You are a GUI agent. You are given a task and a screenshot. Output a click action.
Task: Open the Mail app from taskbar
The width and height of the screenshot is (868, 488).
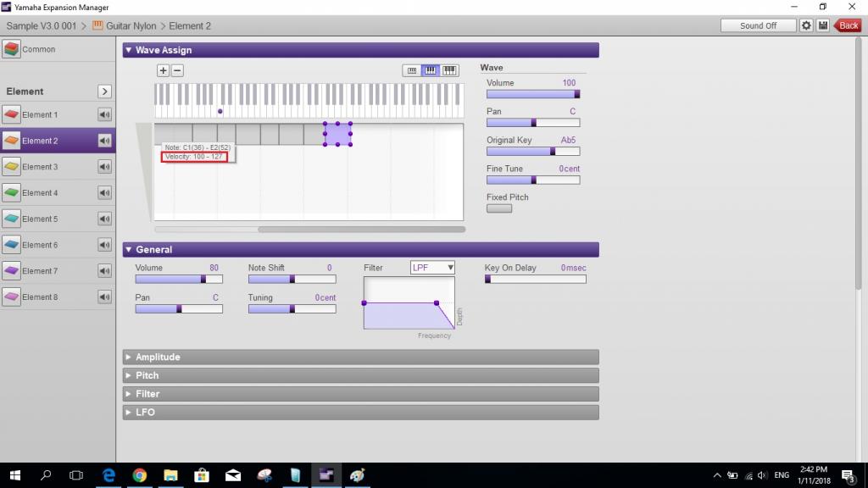click(233, 474)
